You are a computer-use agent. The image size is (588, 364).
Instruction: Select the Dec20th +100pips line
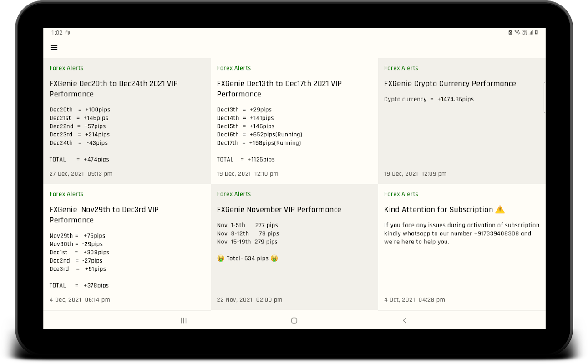pyautogui.click(x=80, y=110)
